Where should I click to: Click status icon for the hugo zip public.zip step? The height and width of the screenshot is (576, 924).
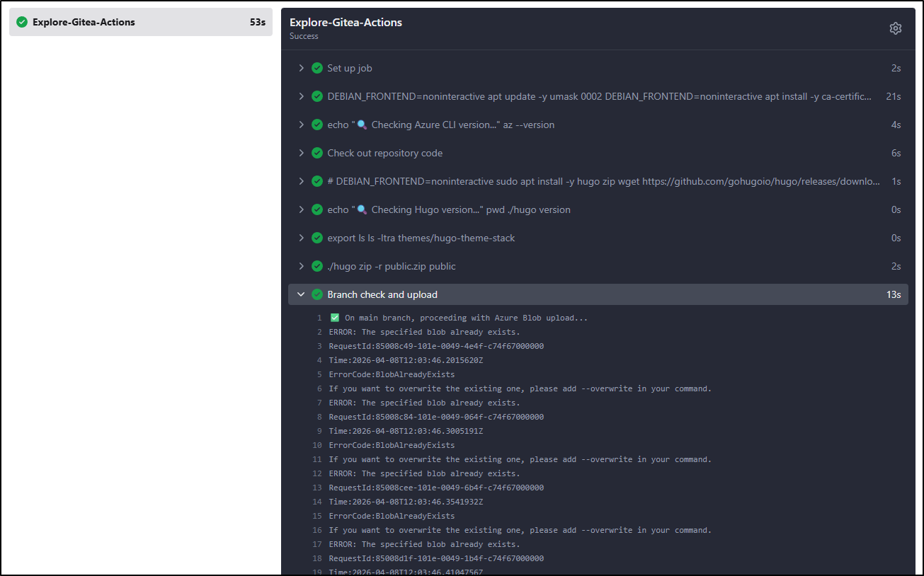pos(317,266)
